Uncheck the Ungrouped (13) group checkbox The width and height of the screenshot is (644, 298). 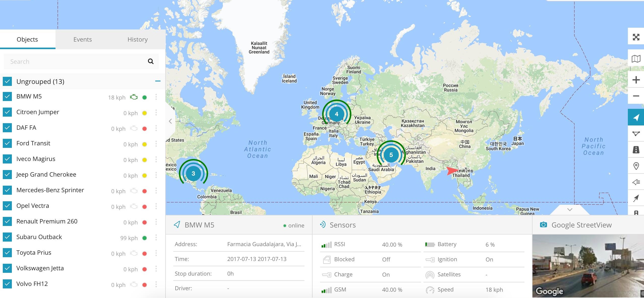(7, 81)
